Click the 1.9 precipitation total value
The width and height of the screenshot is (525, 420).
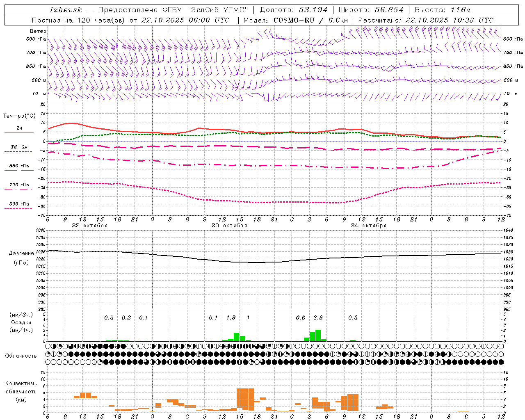point(231,317)
